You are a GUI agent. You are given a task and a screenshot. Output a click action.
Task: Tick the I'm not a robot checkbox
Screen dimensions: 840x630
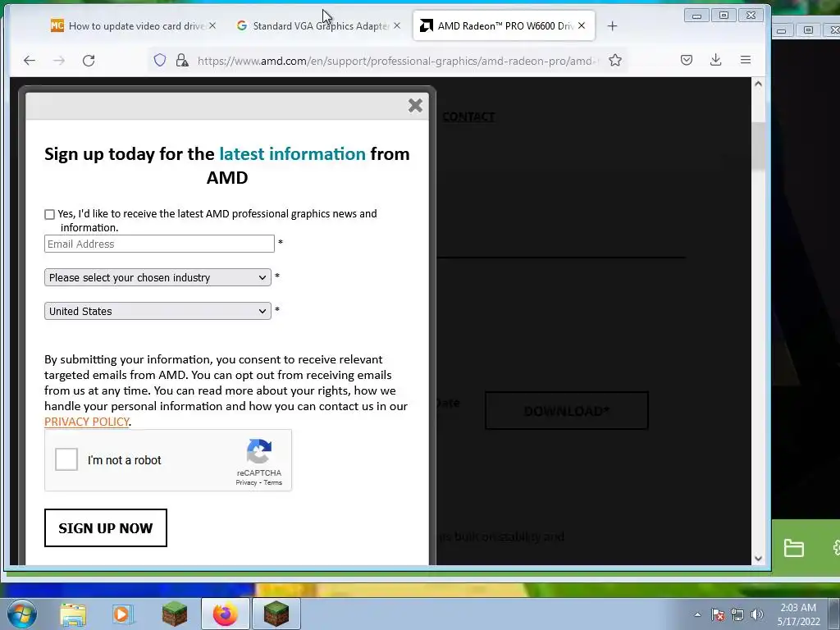pos(66,459)
